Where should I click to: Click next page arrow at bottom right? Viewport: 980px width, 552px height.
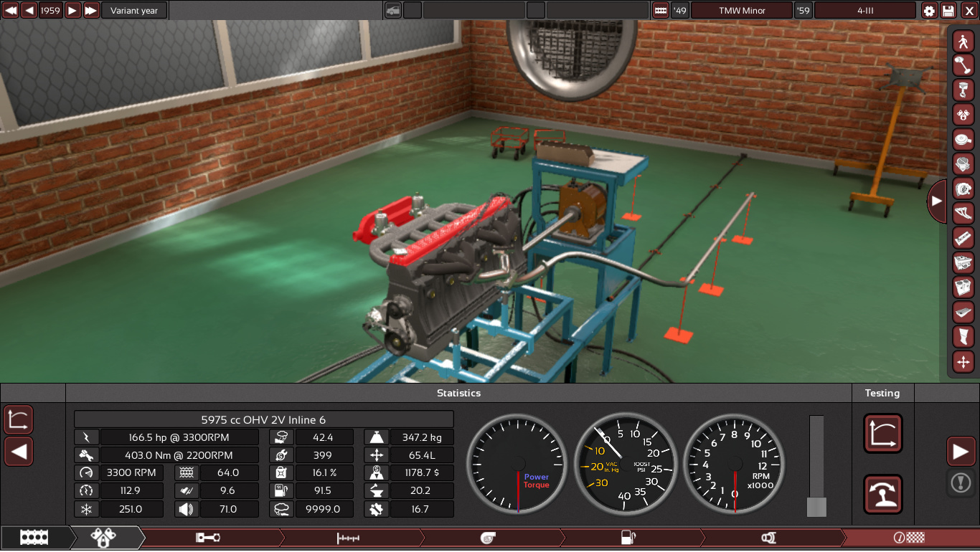pyautogui.click(x=961, y=452)
